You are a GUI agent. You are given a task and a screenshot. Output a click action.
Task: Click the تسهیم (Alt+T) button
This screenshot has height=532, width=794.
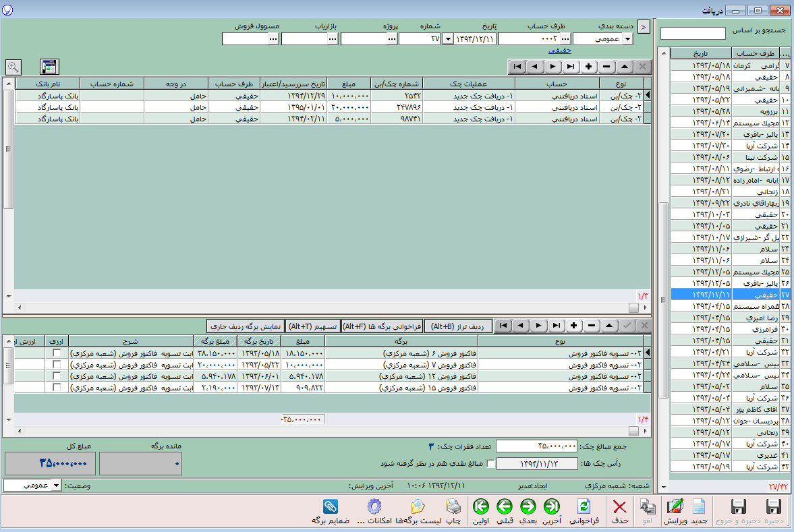click(312, 326)
